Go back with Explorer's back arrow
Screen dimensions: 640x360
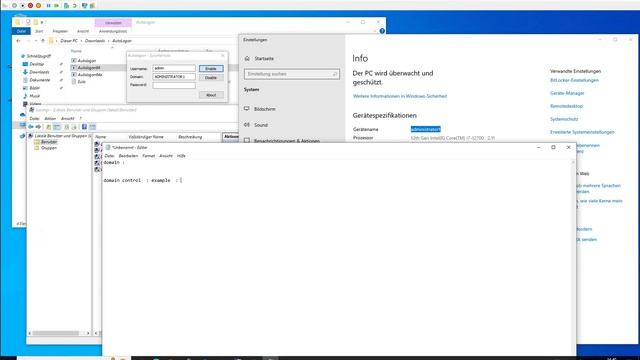(x=18, y=41)
